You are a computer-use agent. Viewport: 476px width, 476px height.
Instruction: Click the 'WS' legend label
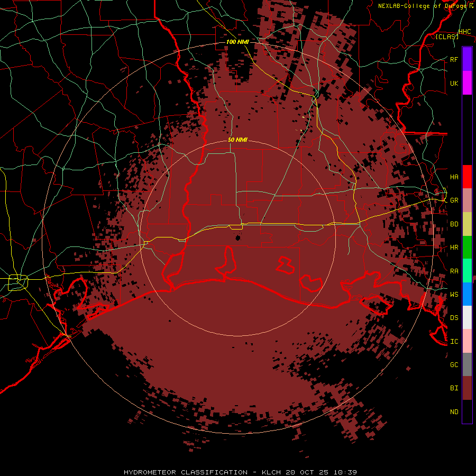pyautogui.click(x=454, y=295)
